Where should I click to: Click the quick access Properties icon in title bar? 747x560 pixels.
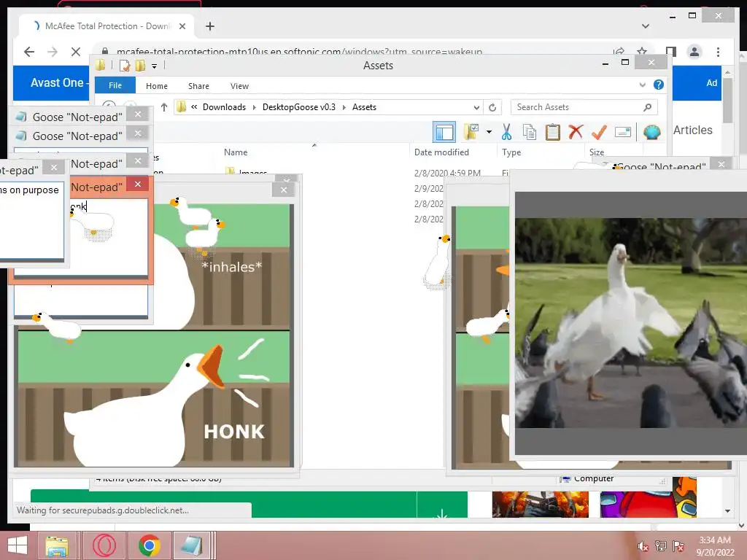click(x=125, y=65)
